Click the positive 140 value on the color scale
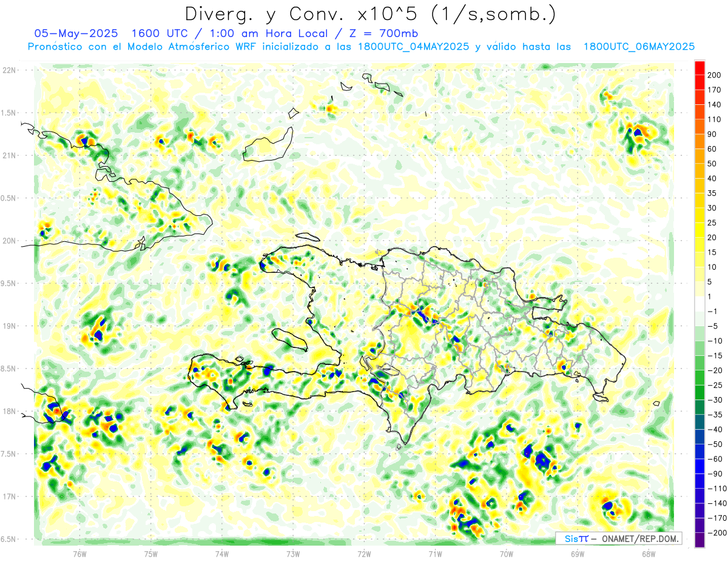Screen dimensions: 728x562 tap(714, 104)
